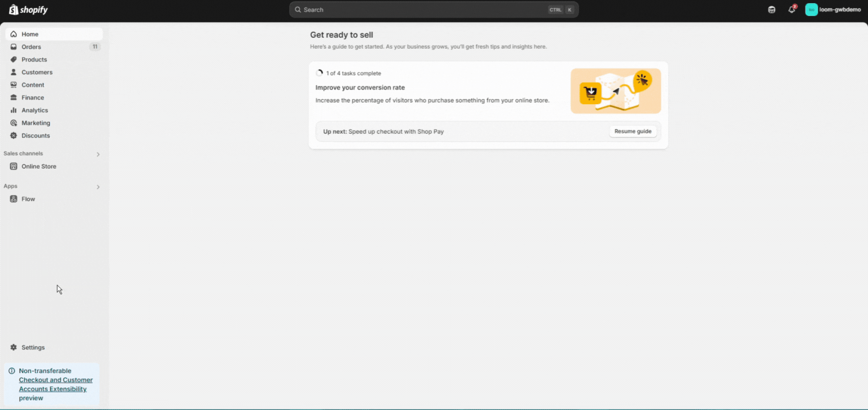Click the Resume guide button

[633, 131]
